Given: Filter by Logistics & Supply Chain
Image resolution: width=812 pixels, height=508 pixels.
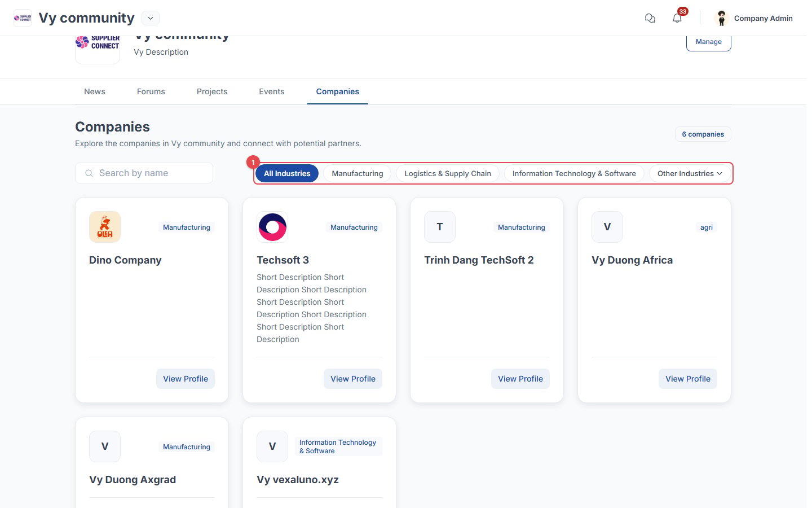Looking at the screenshot, I should point(448,173).
